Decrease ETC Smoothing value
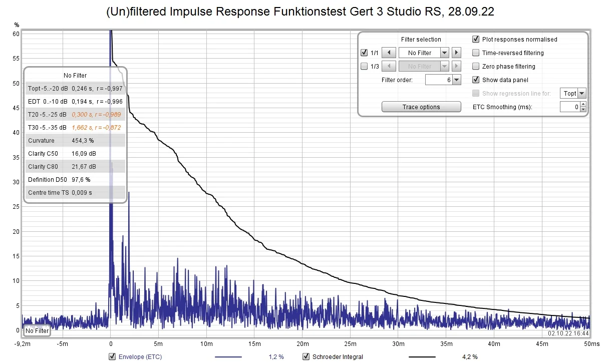The width and height of the screenshot is (601, 364). point(583,109)
